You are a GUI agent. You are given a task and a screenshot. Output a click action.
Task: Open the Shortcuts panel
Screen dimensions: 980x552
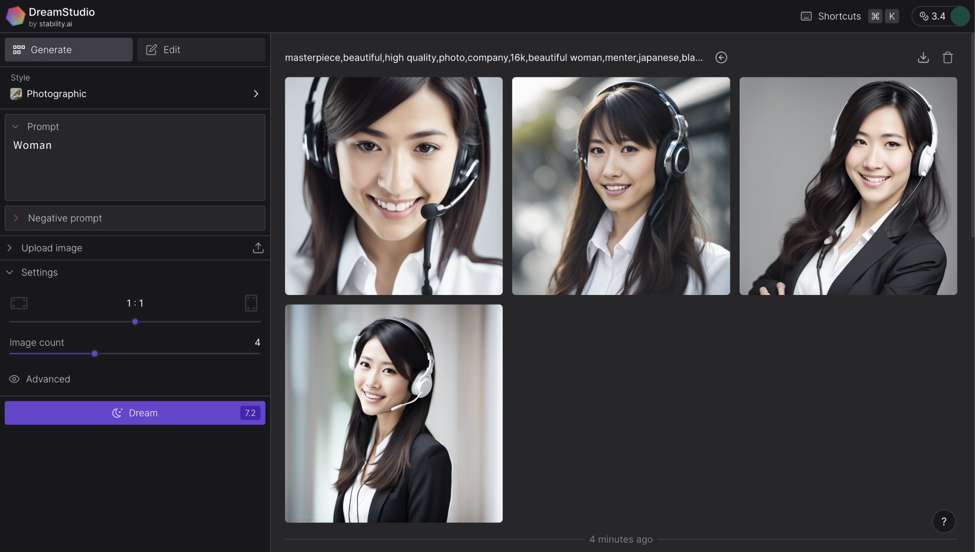pyautogui.click(x=839, y=16)
